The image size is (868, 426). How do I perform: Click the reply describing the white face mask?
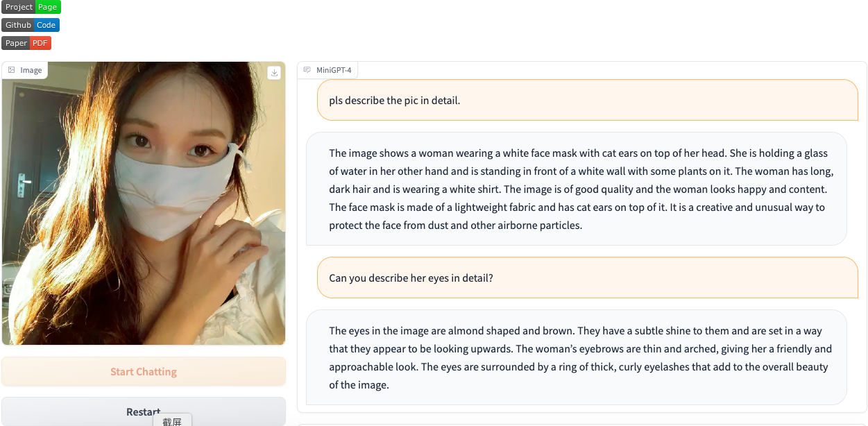[576, 189]
